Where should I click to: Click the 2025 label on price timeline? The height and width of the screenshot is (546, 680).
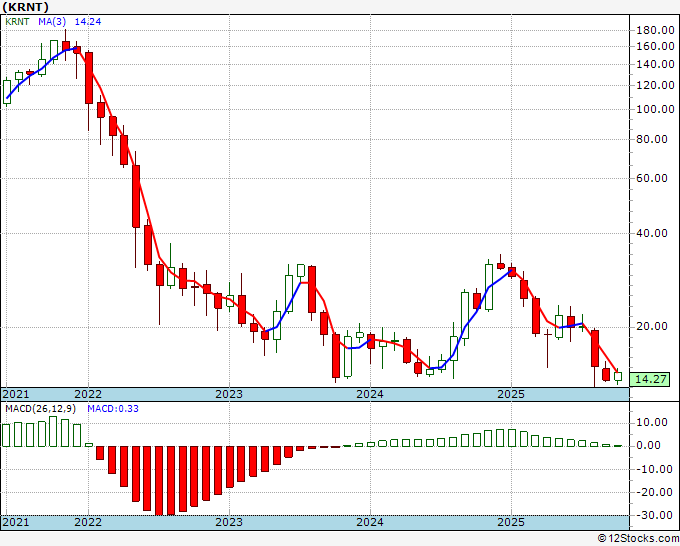point(511,394)
